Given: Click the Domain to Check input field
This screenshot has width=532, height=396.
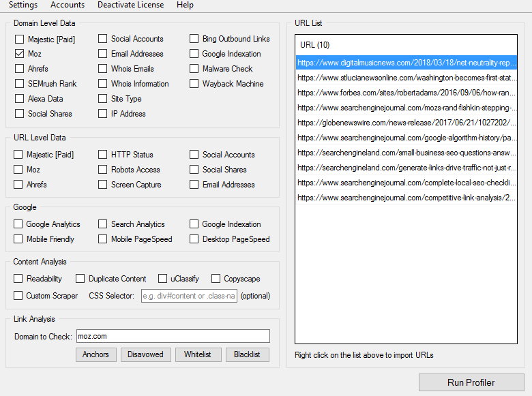Looking at the screenshot, I should click(173, 336).
